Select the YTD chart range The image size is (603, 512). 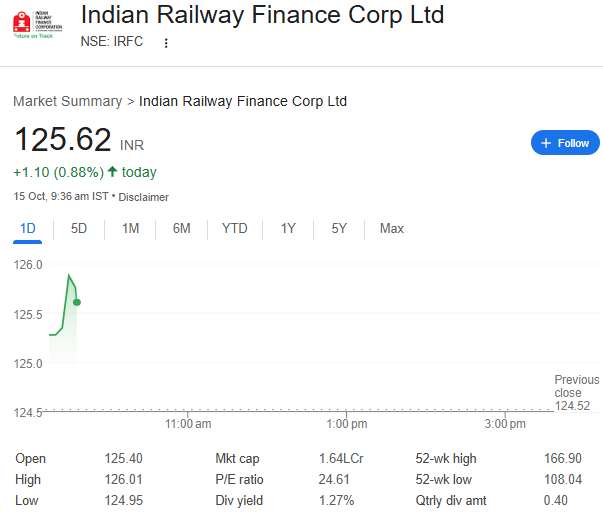(x=234, y=229)
